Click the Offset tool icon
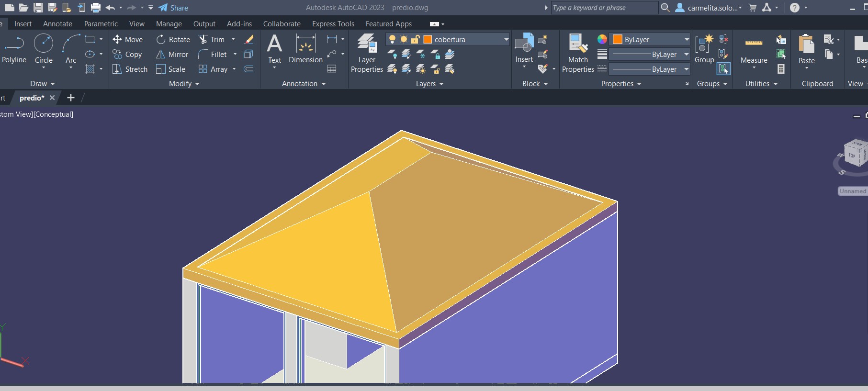The image size is (868, 391). 248,69
